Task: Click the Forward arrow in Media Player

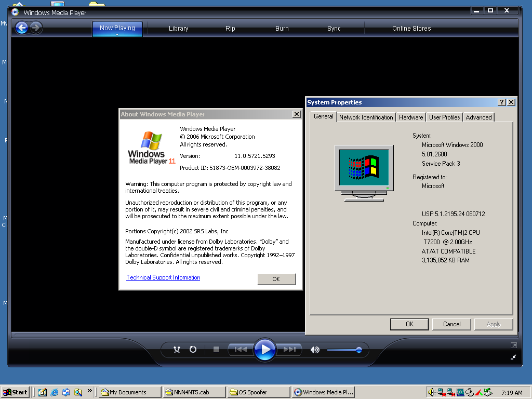Action: 36,28
